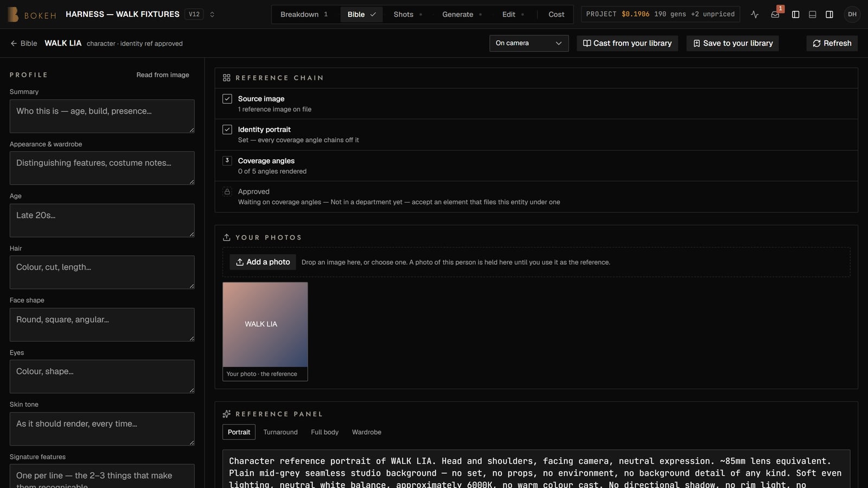868x488 pixels.
Task: Click into the Skin tone field
Action: (x=102, y=429)
